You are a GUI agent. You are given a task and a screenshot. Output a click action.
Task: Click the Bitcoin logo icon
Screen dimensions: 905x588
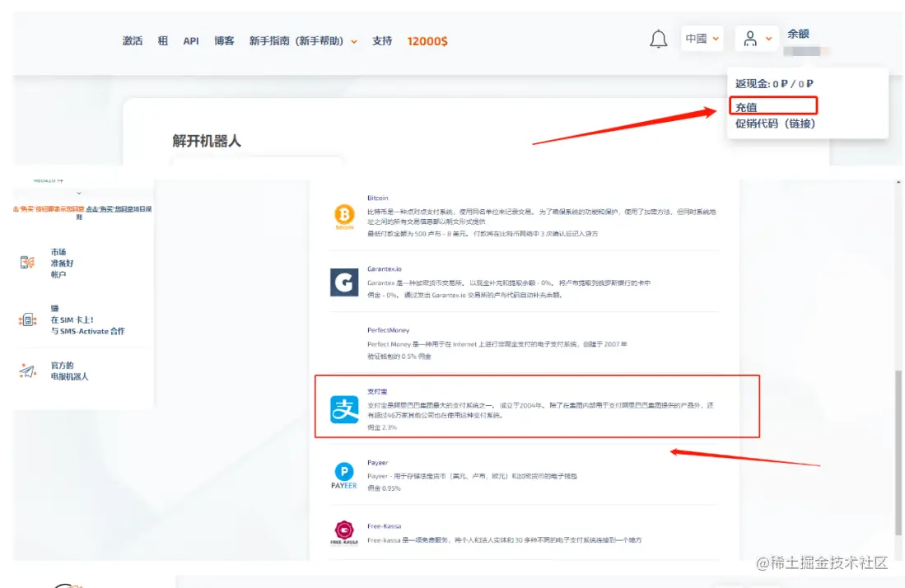pyautogui.click(x=344, y=216)
